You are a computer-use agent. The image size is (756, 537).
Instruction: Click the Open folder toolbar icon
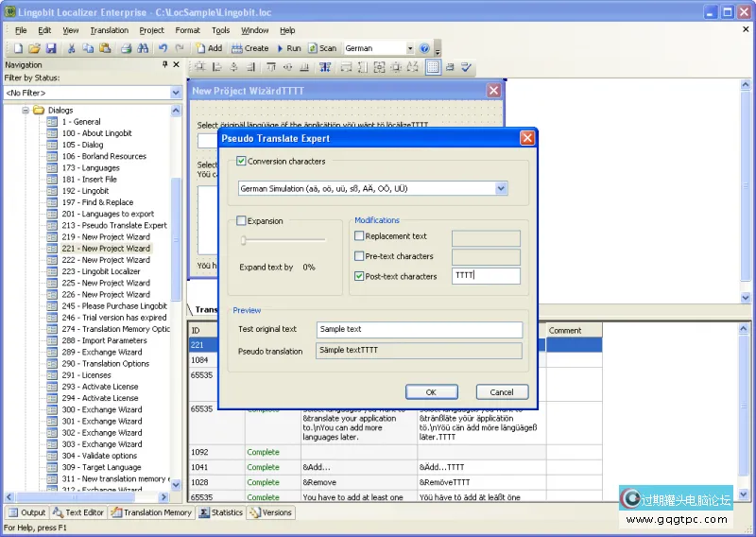point(33,48)
